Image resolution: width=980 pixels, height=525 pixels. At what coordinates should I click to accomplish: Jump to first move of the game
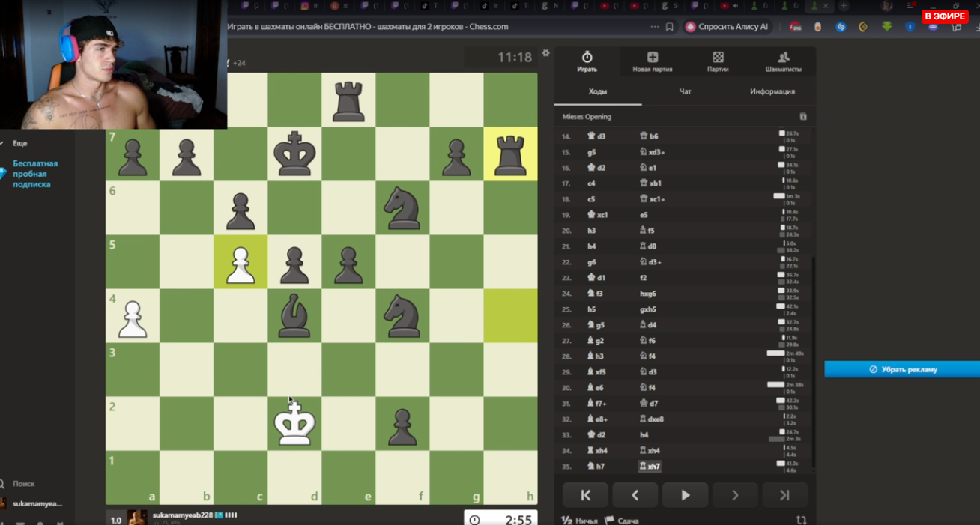pyautogui.click(x=586, y=495)
